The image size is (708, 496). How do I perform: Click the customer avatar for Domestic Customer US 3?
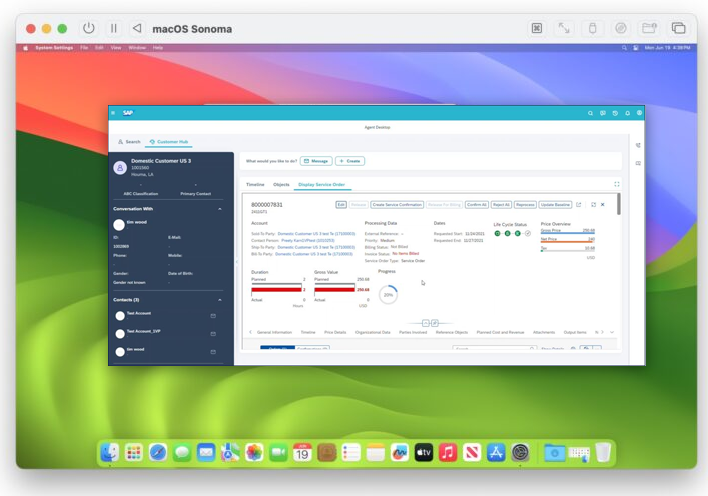[x=120, y=168]
